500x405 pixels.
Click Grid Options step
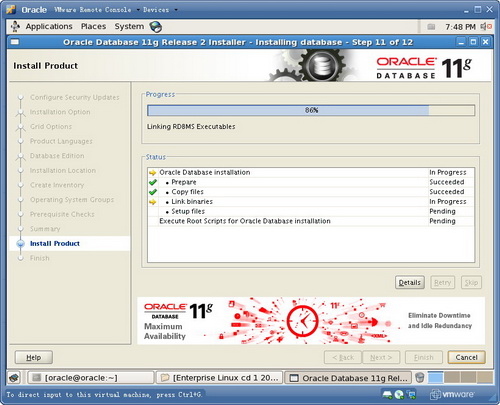(x=51, y=127)
